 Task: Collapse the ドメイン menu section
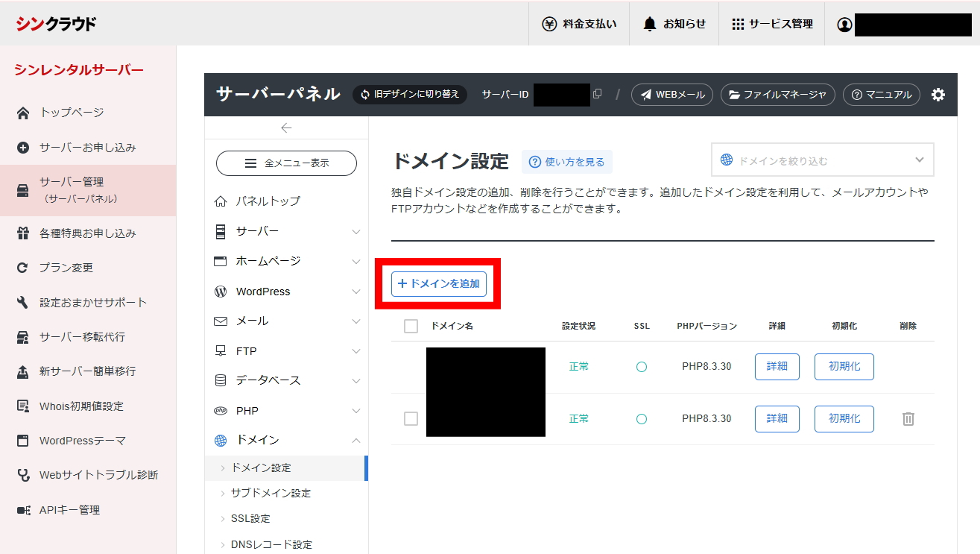pyautogui.click(x=287, y=440)
